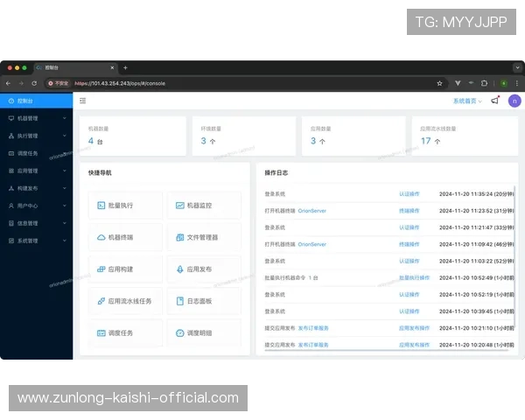Collapse the sidebar with the menu fold icon
Viewport: 525px width, 420px height.
tap(83, 101)
